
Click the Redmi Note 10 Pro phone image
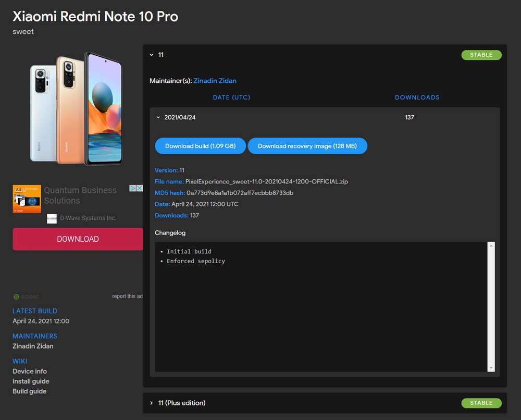(x=77, y=108)
